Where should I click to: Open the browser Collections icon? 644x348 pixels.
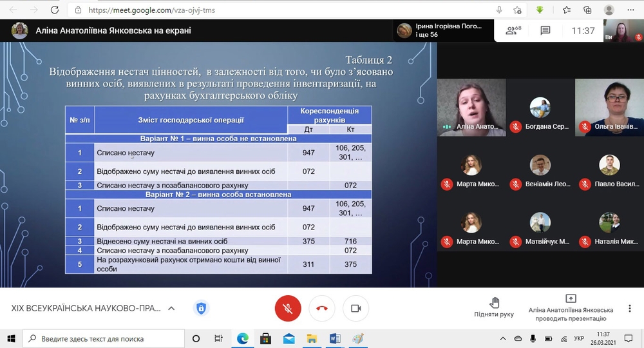point(587,10)
